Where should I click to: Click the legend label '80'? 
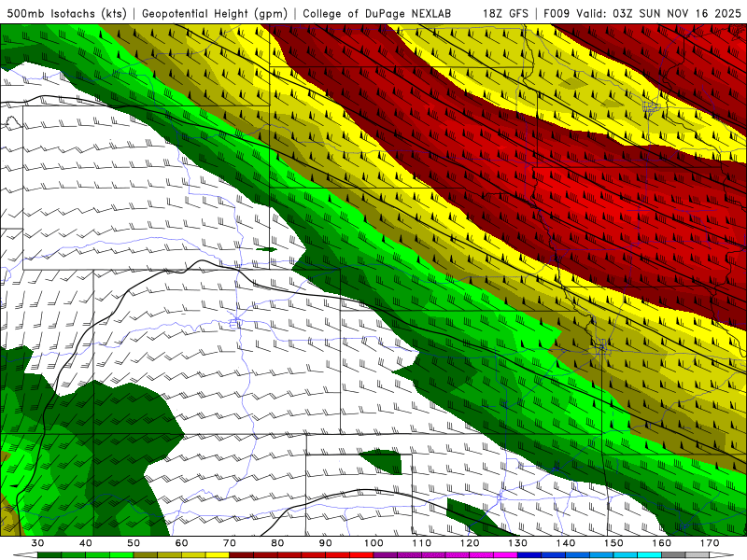click(x=277, y=543)
